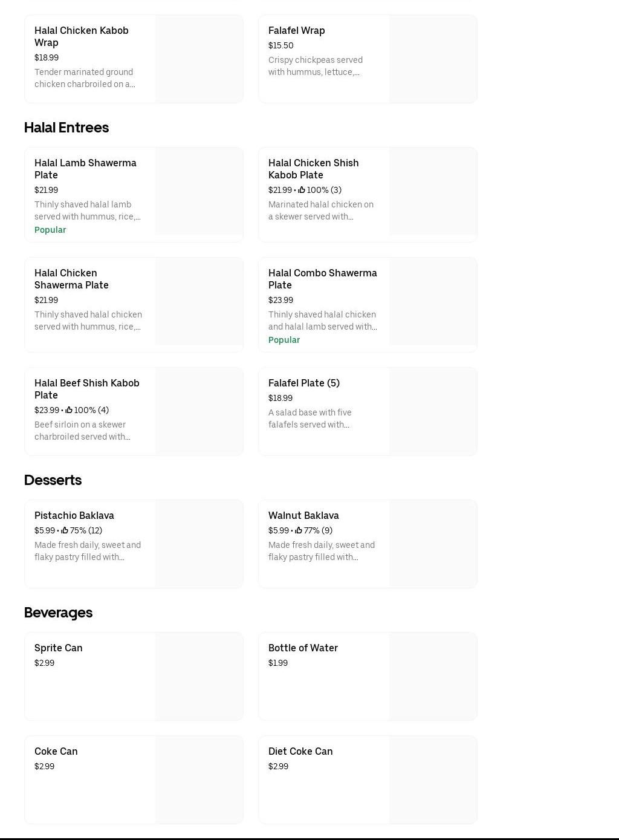Click the Desserts section heading
Viewport: 619px width, 840px height.
point(53,480)
